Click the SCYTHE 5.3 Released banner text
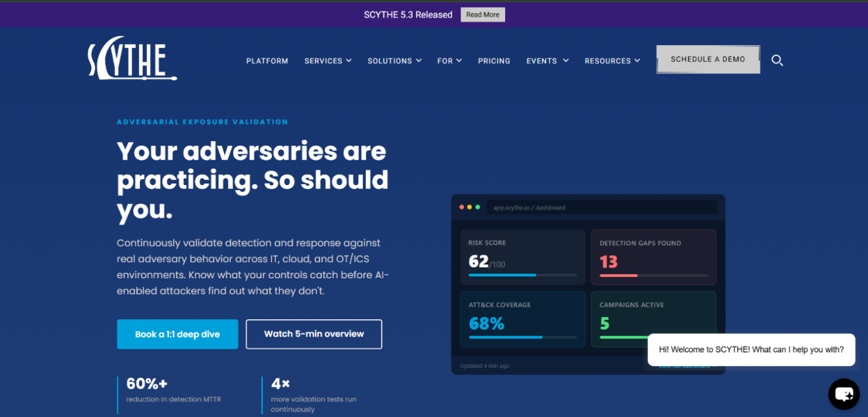Viewport: 868px width, 417px height. click(x=408, y=15)
